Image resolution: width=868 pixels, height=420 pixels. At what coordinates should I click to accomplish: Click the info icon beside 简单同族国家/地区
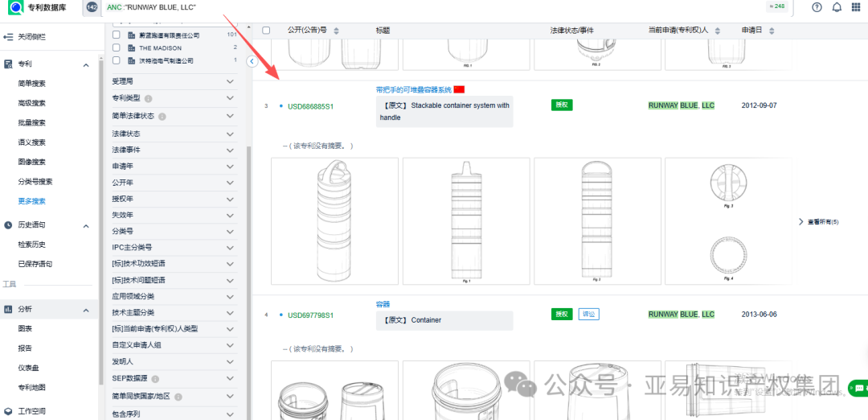click(x=178, y=397)
